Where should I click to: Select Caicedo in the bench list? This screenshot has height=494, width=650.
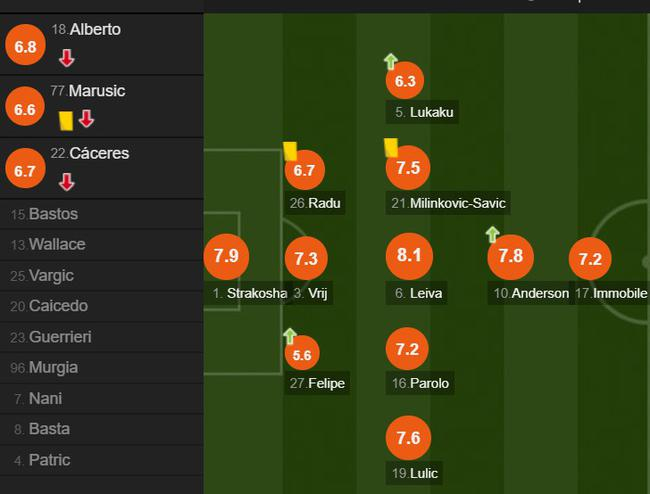point(58,306)
